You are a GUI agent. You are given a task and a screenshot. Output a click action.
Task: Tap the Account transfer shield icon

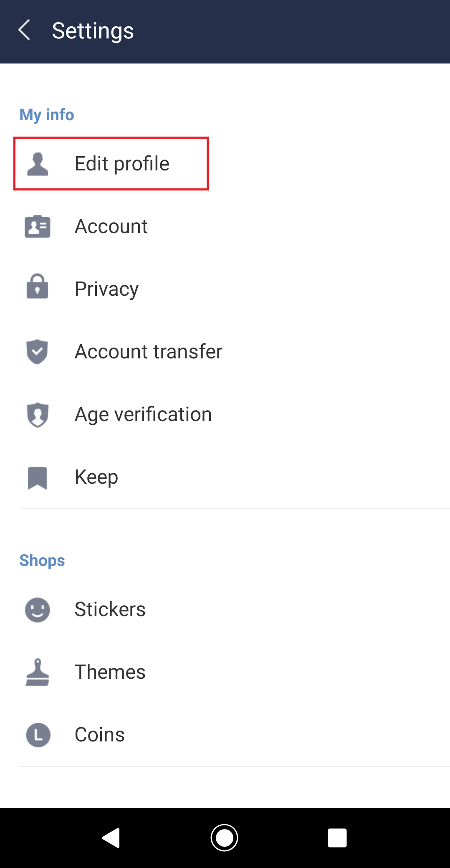(x=38, y=351)
